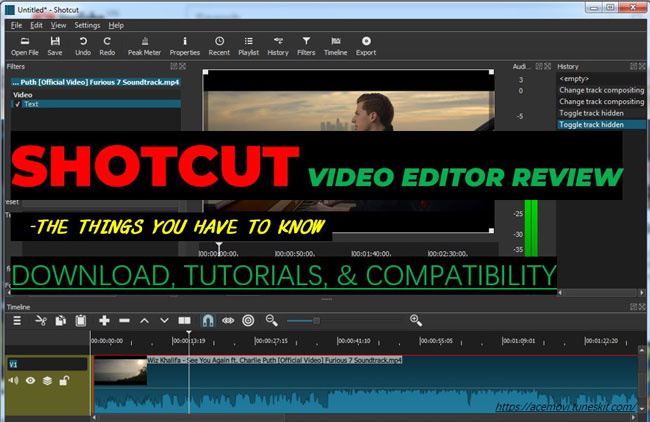Open the Peak Meter panel
This screenshot has height=422, width=650.
click(x=144, y=46)
